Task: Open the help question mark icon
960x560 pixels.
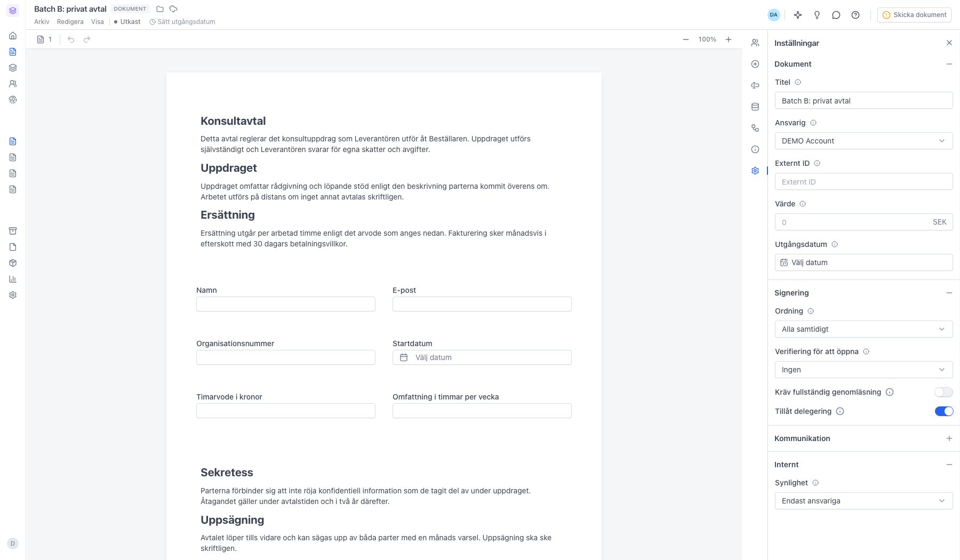Action: (x=855, y=15)
